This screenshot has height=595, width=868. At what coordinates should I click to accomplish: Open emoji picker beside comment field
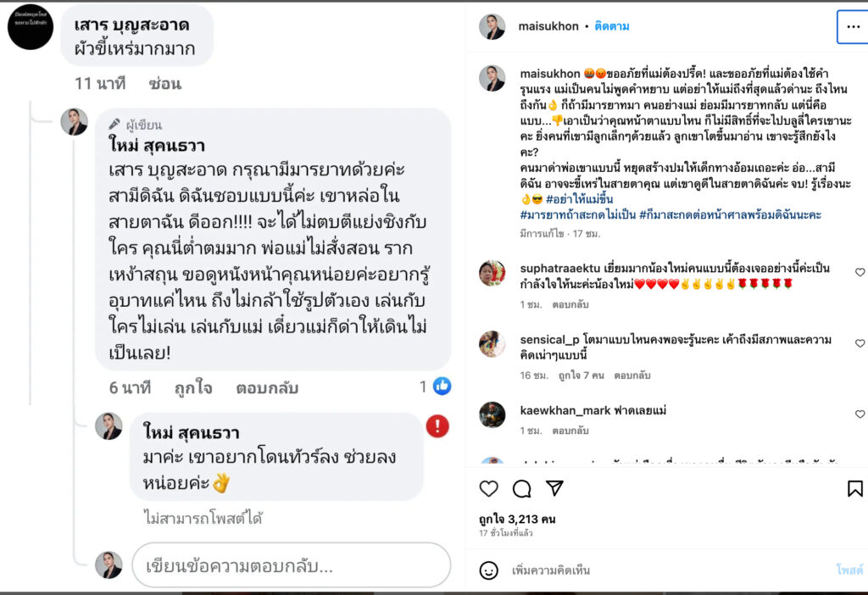click(488, 570)
